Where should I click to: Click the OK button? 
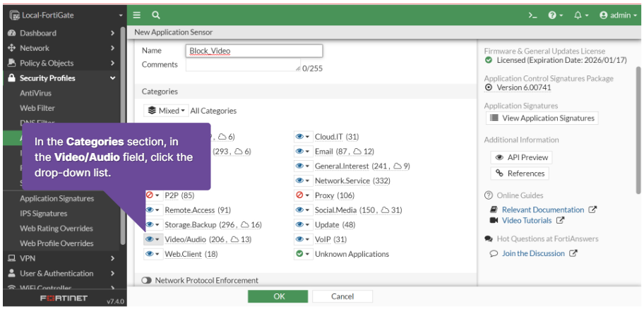tap(278, 296)
